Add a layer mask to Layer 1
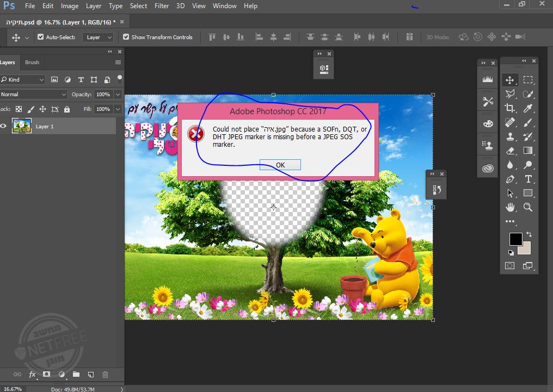553x392 pixels. click(x=47, y=375)
